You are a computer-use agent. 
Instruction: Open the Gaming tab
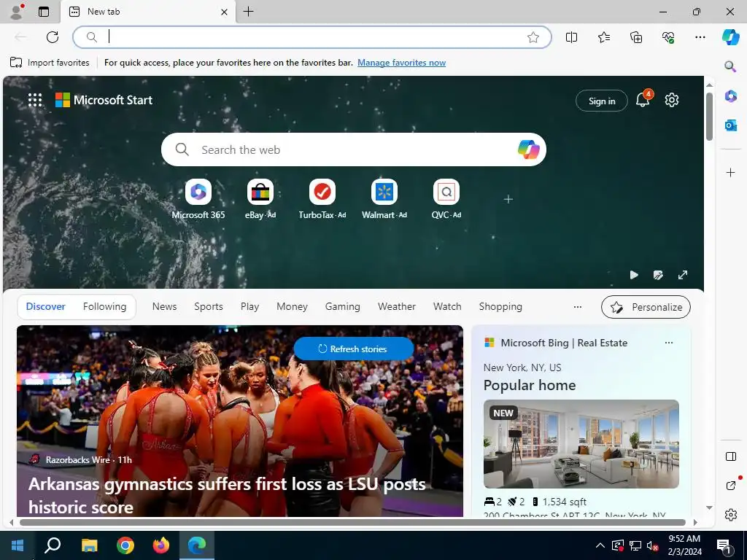343,307
